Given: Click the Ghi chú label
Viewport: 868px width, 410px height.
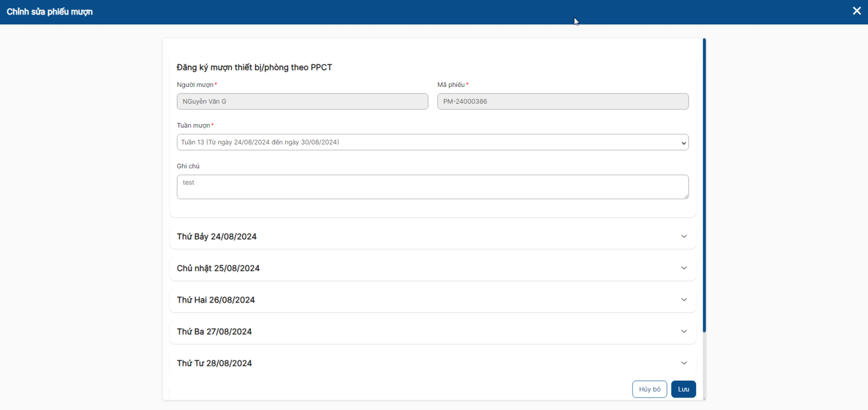Looking at the screenshot, I should tap(188, 166).
